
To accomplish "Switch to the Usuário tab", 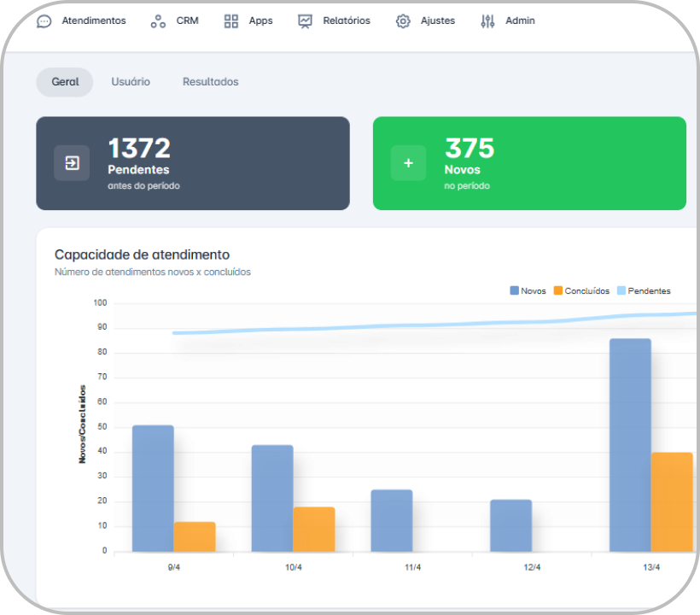I will click(x=131, y=82).
